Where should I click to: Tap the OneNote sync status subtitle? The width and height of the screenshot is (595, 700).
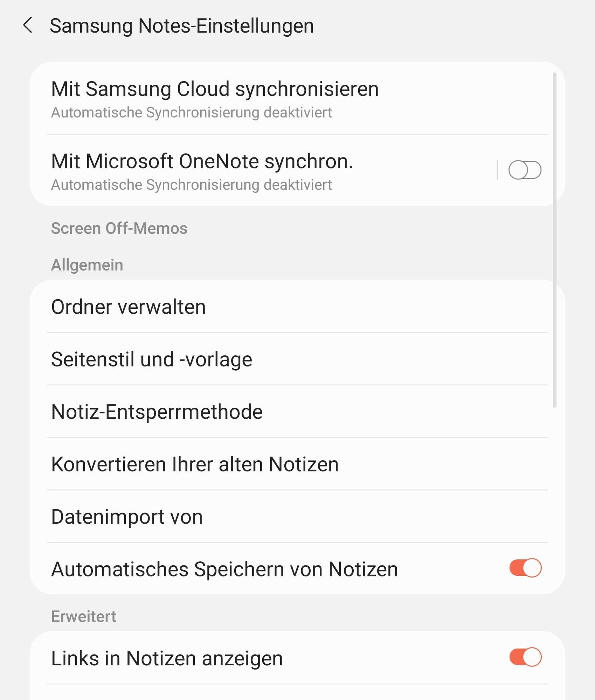(191, 185)
